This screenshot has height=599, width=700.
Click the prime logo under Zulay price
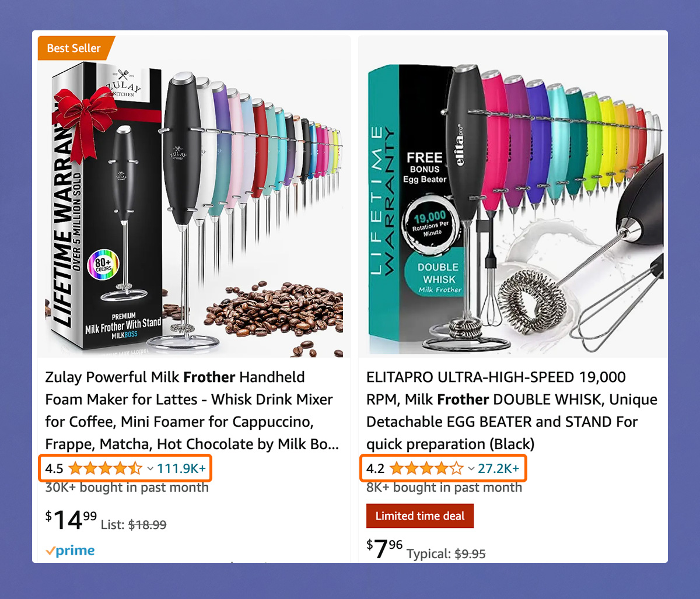(x=70, y=551)
